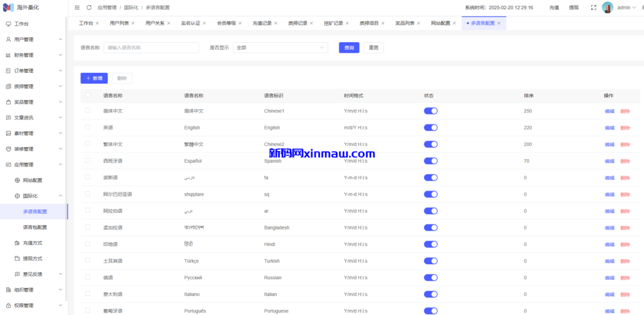Viewport: 644px width, 315px height.
Task: Click the 财务管理 chart icon
Action: (8, 55)
